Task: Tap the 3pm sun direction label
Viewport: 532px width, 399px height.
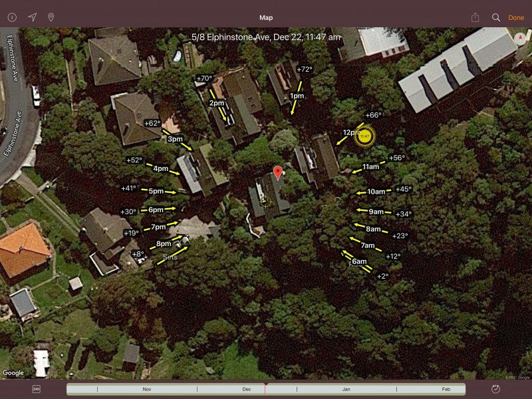Action: click(175, 139)
